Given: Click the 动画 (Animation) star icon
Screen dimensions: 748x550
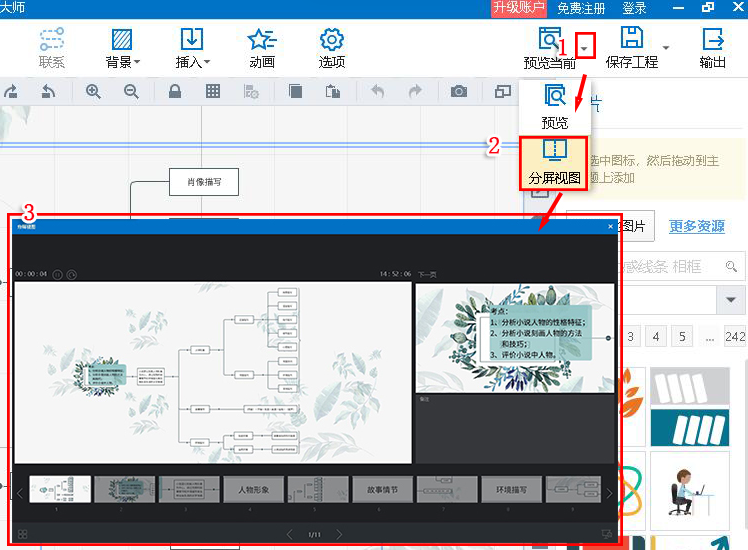Looking at the screenshot, I should tap(261, 47).
